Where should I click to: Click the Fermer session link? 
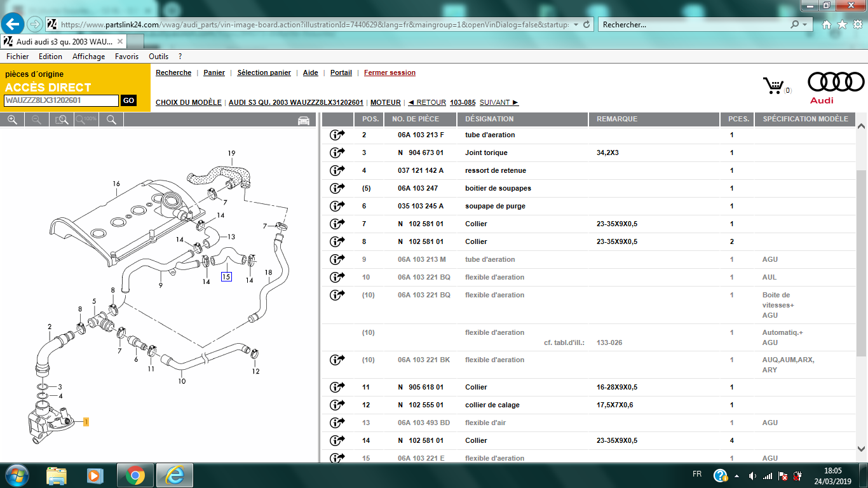tap(390, 72)
